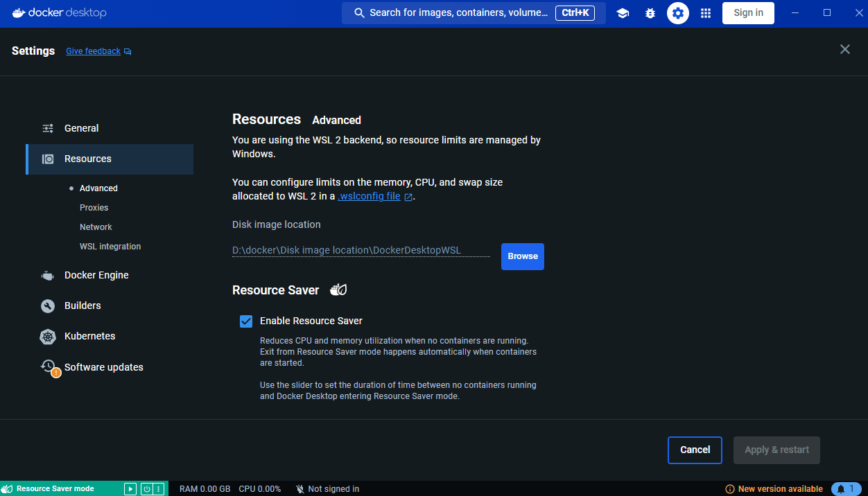The width and height of the screenshot is (868, 496).
Task: Click the update warning badge on Software updates
Action: (56, 372)
